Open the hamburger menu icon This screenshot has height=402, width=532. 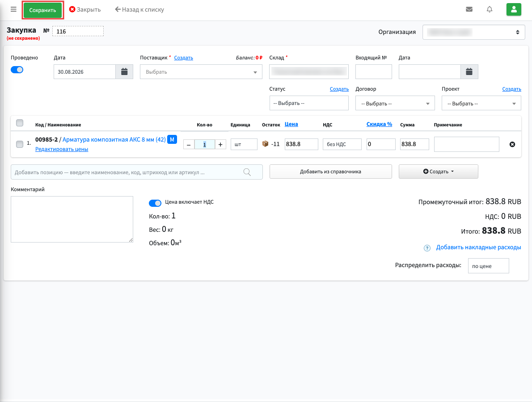[x=13, y=9]
